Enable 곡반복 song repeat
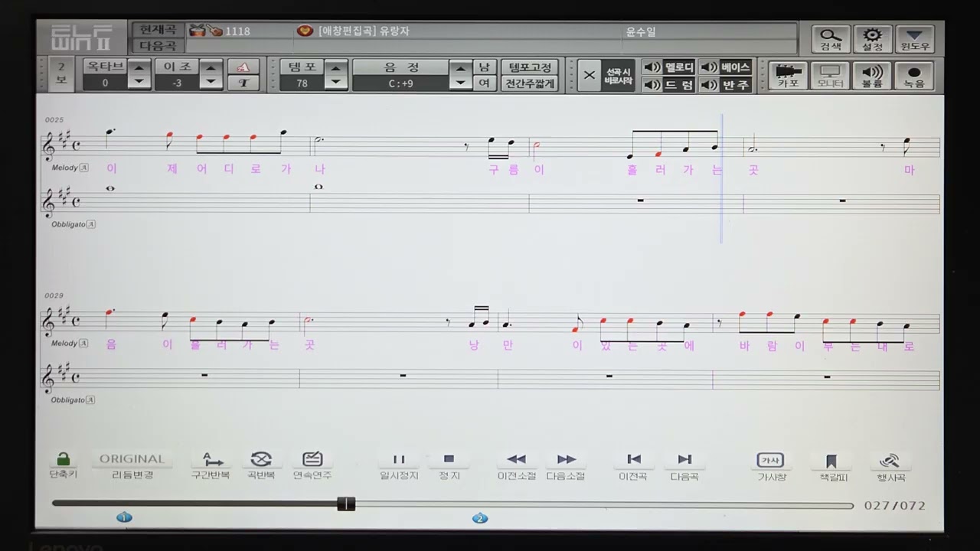This screenshot has width=980, height=551. pyautogui.click(x=261, y=465)
